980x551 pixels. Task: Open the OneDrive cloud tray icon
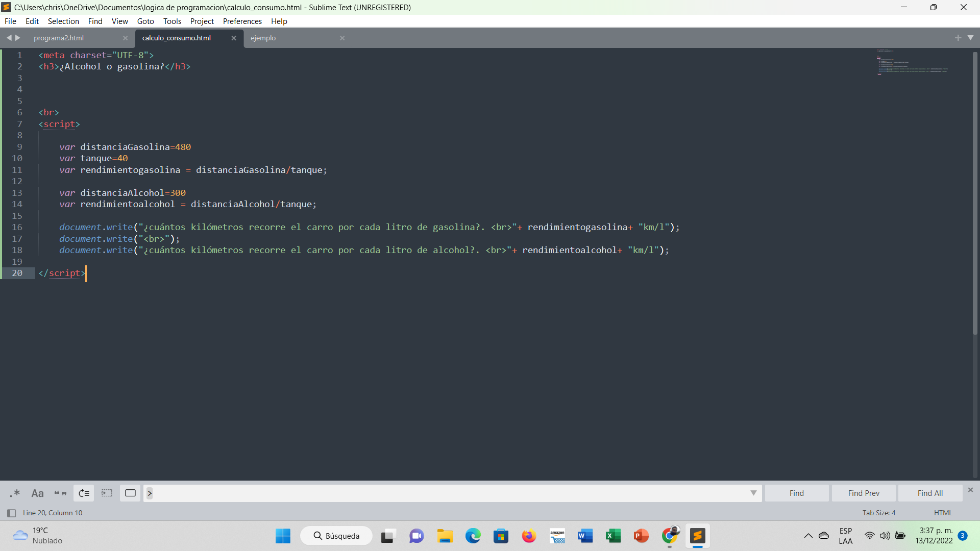(824, 536)
